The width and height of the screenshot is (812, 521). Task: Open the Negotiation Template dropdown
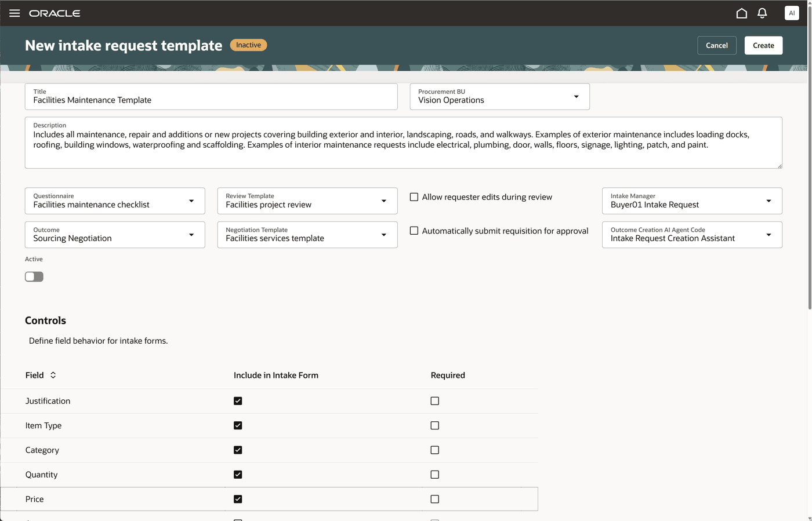tap(307, 235)
